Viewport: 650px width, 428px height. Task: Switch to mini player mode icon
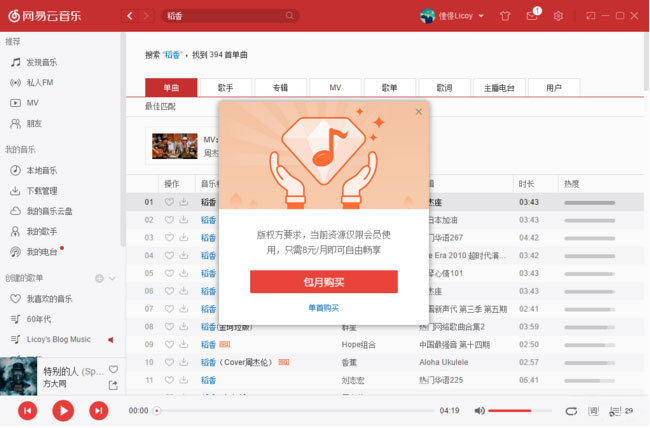tap(590, 16)
